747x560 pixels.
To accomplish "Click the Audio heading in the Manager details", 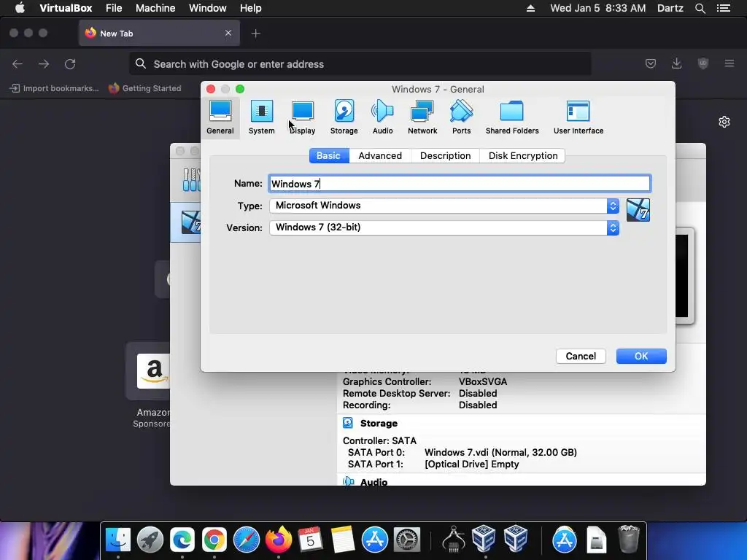I will pyautogui.click(x=374, y=481).
